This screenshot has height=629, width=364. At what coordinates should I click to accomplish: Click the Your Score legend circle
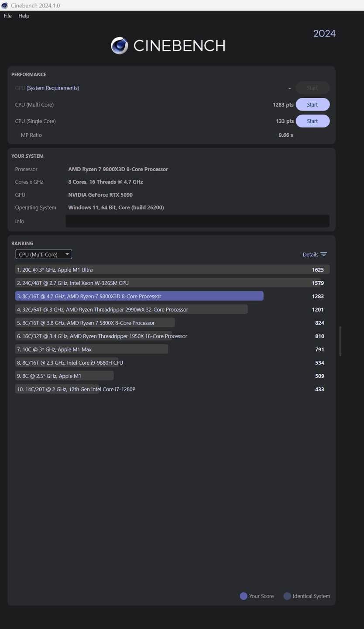pyautogui.click(x=244, y=596)
